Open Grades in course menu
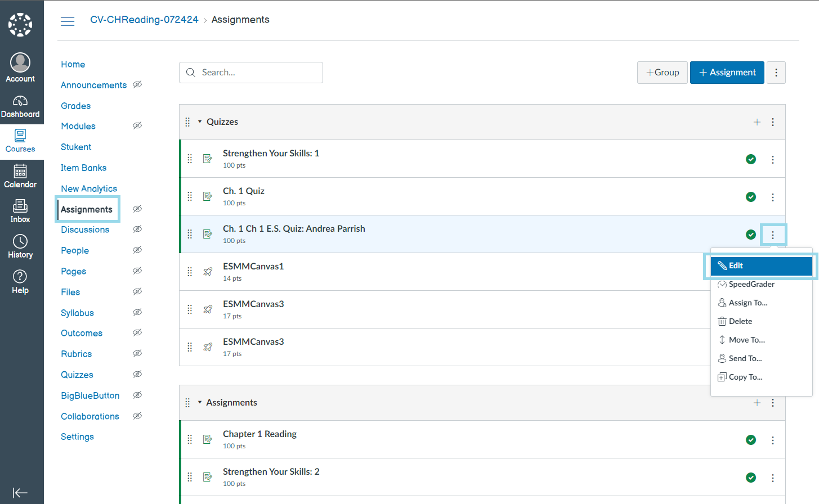 (x=76, y=106)
